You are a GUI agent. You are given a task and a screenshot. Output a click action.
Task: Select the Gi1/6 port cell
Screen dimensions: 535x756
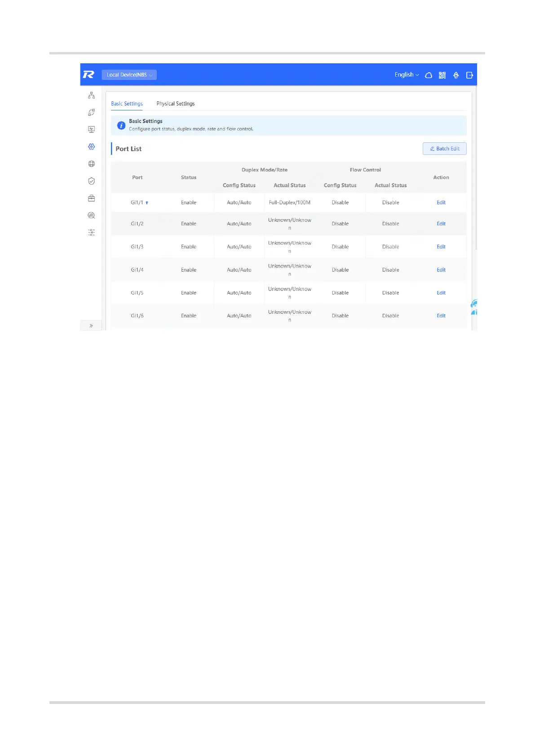coord(137,316)
